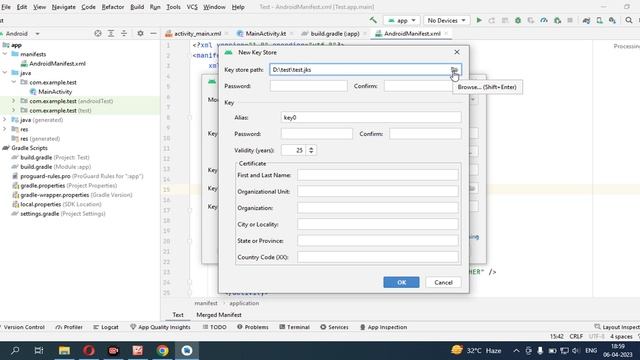This screenshot has height=360, width=640.
Task: Click the key store Password field
Action: click(x=309, y=86)
